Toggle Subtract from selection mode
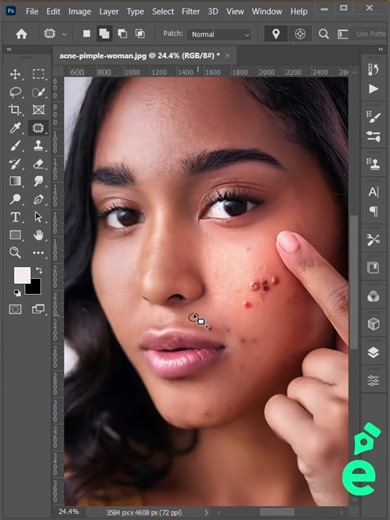Viewport: 390px width, 520px height. 122,34
